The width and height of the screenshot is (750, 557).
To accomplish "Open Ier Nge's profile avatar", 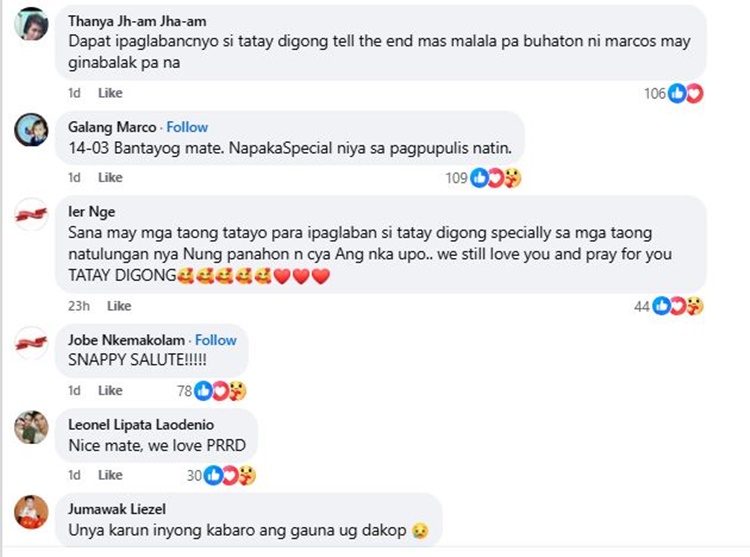I will click(x=31, y=214).
